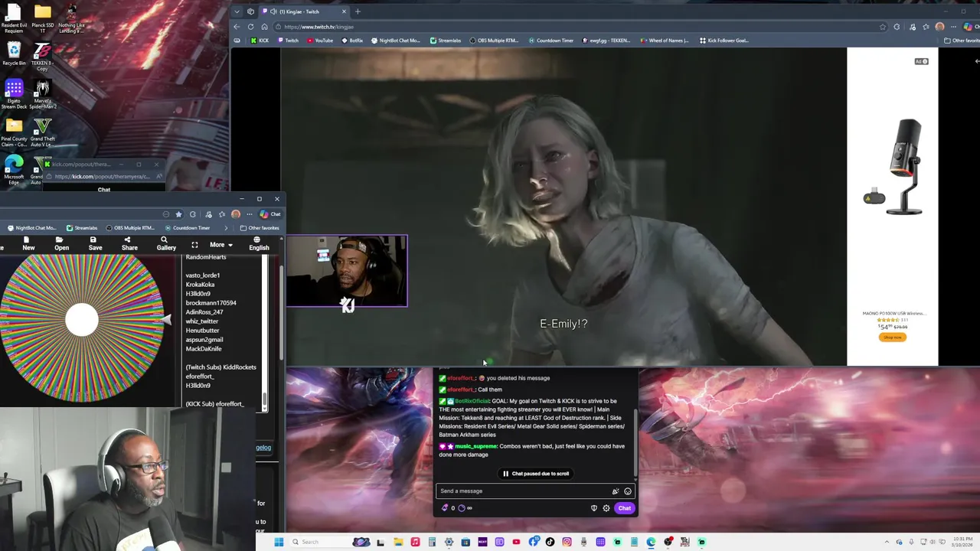Open Marvel's Spider-Man 2 desktop shortcut
Viewport: 980px width, 551px height.
(x=42, y=95)
